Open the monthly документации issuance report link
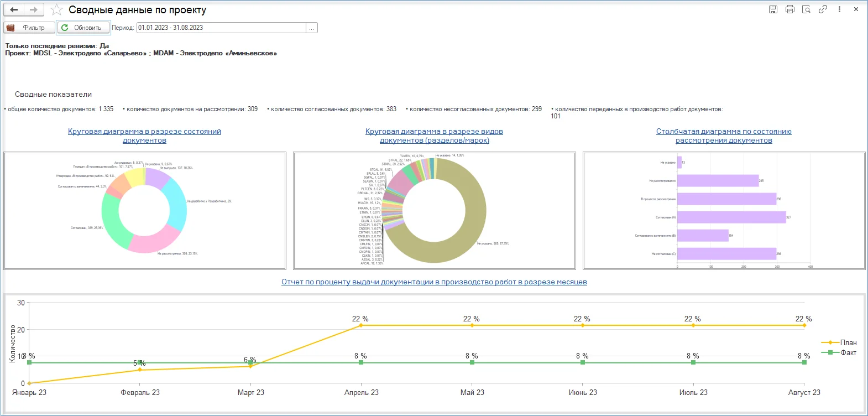The width and height of the screenshot is (868, 416). pyautogui.click(x=434, y=282)
